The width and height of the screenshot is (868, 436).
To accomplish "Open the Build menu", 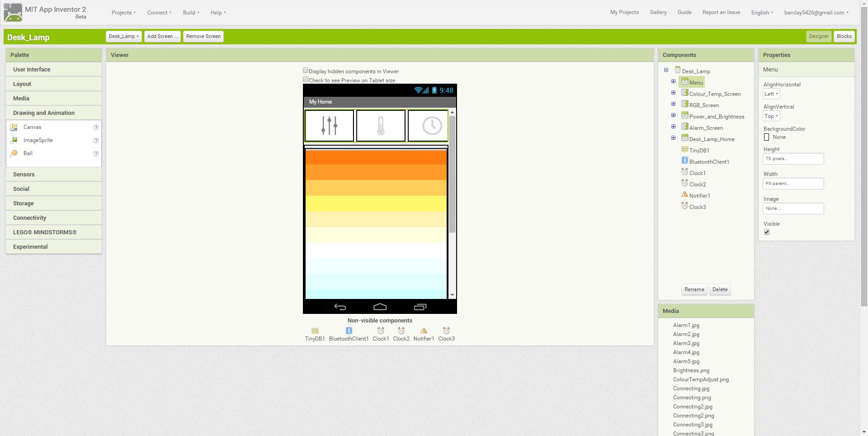I will (191, 13).
